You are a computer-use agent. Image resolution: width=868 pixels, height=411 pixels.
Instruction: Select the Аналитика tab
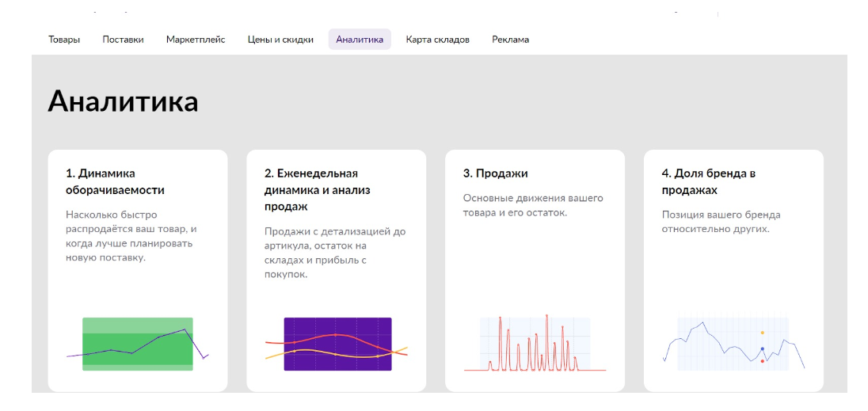360,40
